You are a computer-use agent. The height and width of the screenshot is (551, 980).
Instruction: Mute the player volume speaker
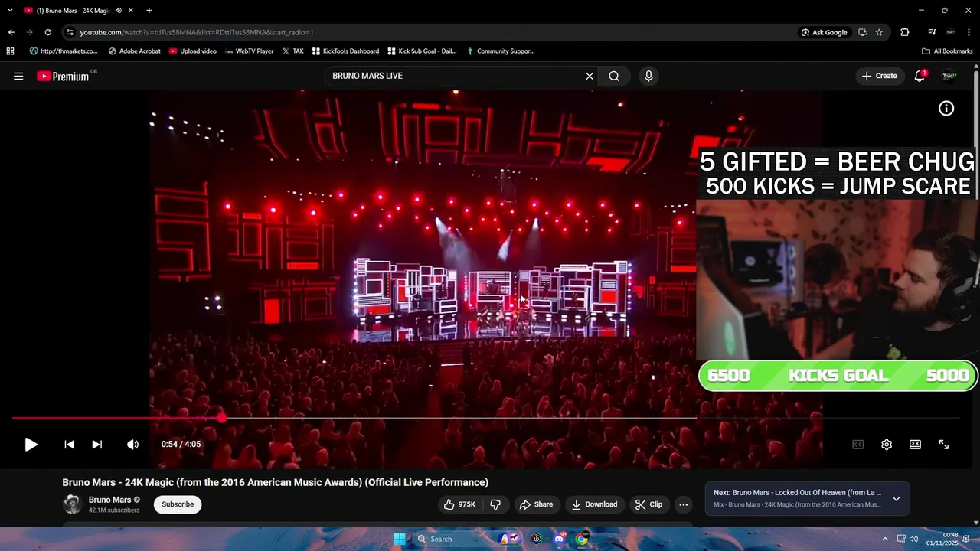pos(132,444)
